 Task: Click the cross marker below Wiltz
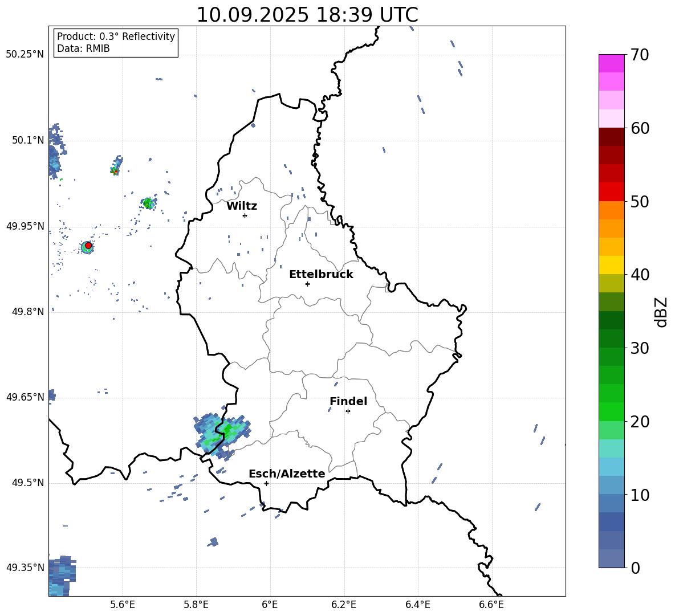point(245,215)
